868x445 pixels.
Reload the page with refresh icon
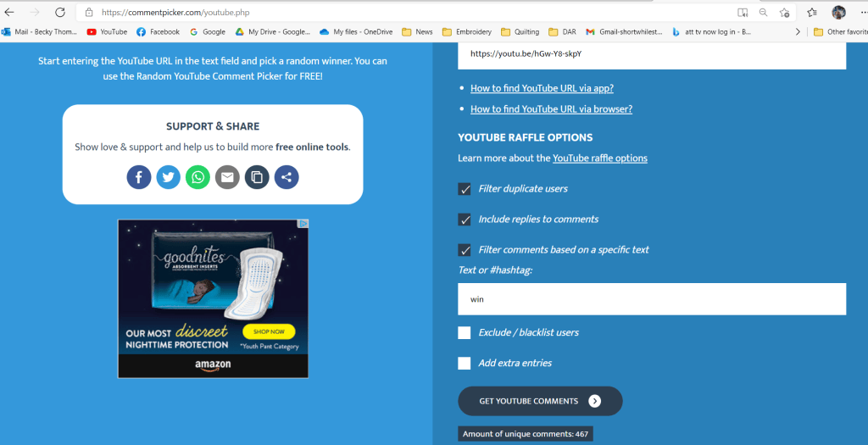tap(60, 12)
